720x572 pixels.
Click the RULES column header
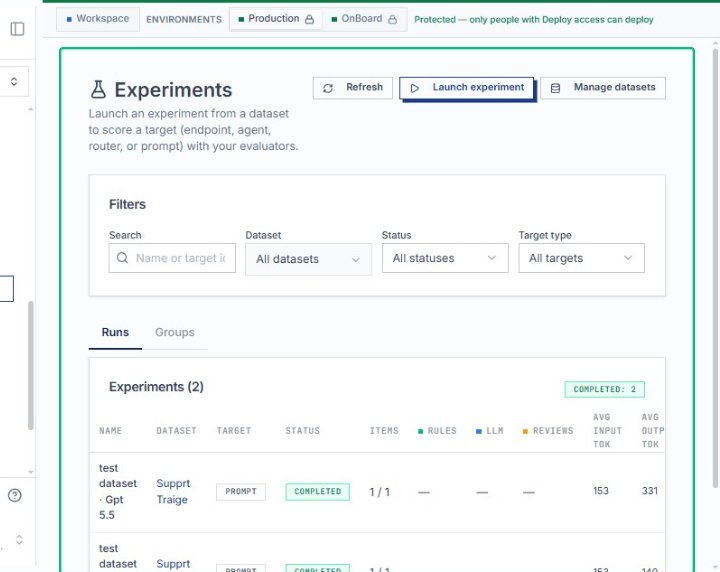[437, 431]
